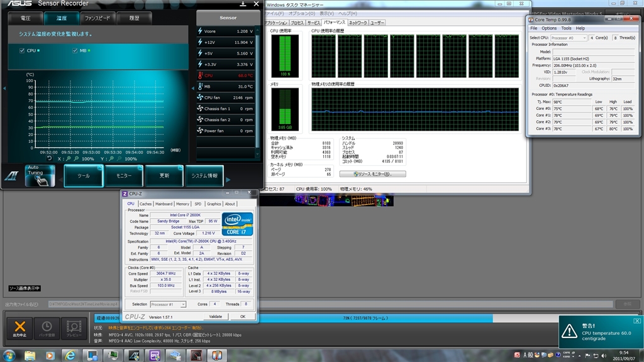
Task: Click the Auto Tuning icon in AI Suite
Action: point(40,176)
